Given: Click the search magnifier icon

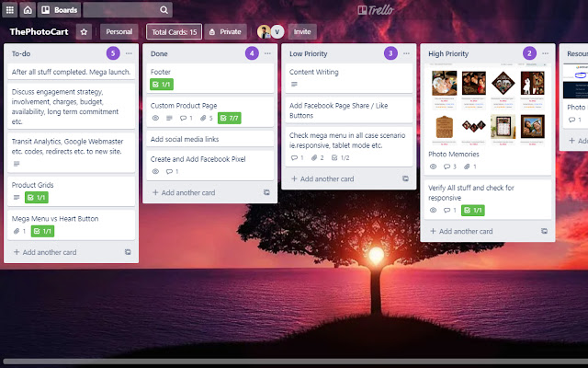Looking at the screenshot, I should click(x=164, y=9).
